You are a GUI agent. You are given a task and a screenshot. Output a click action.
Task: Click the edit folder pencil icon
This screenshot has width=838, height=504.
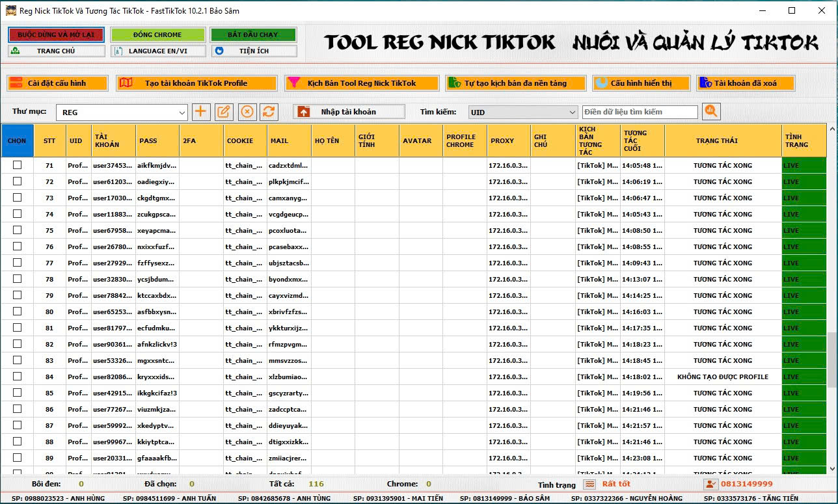point(223,111)
